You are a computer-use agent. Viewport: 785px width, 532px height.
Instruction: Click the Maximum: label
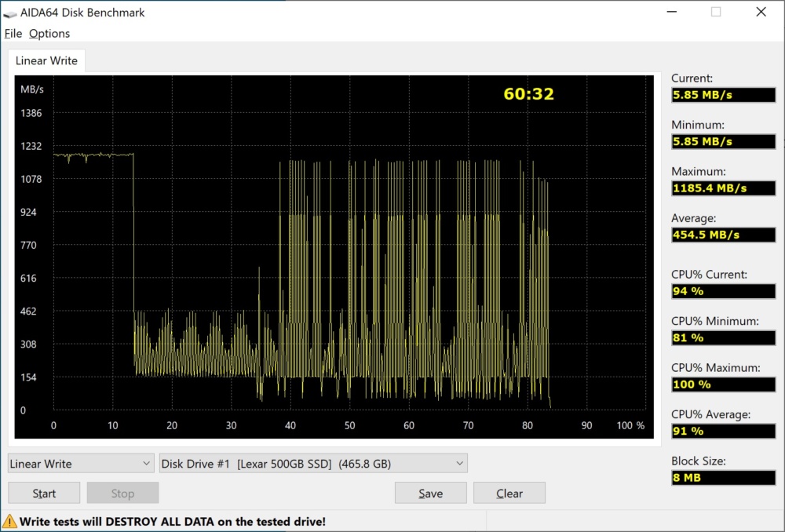[699, 172]
